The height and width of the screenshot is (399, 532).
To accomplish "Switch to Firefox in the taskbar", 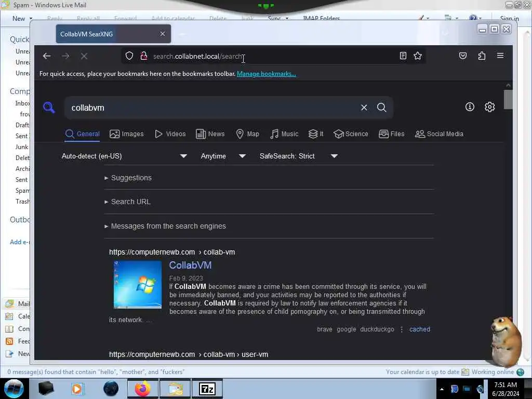I will point(142,389).
